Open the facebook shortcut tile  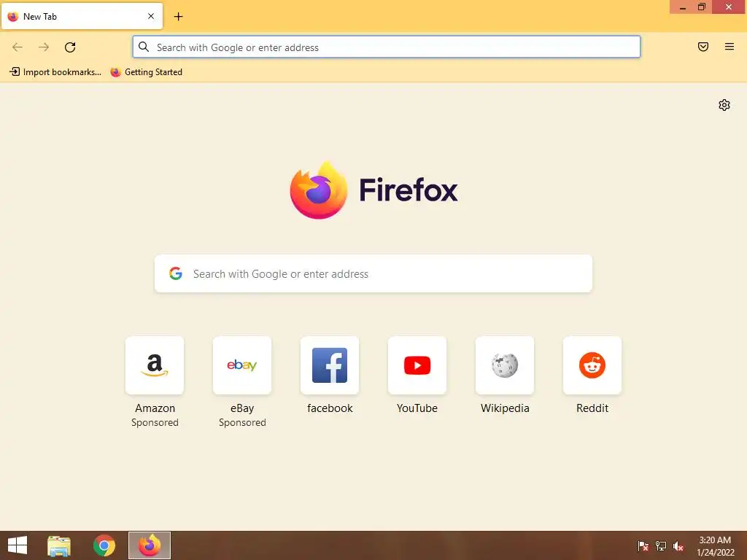(330, 365)
